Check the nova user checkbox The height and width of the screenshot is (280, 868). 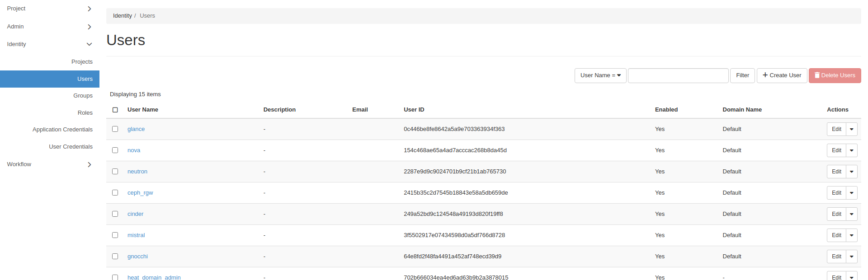pyautogui.click(x=115, y=150)
